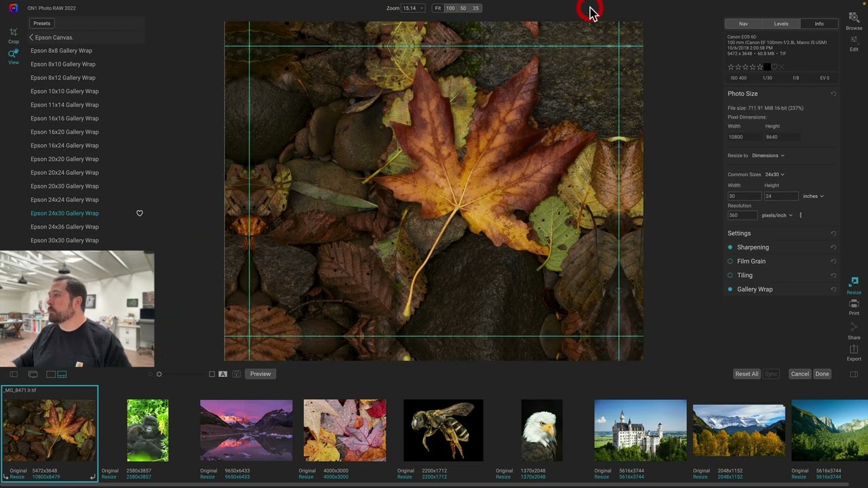Set zoom to 50
The height and width of the screenshot is (488, 868).
point(463,8)
